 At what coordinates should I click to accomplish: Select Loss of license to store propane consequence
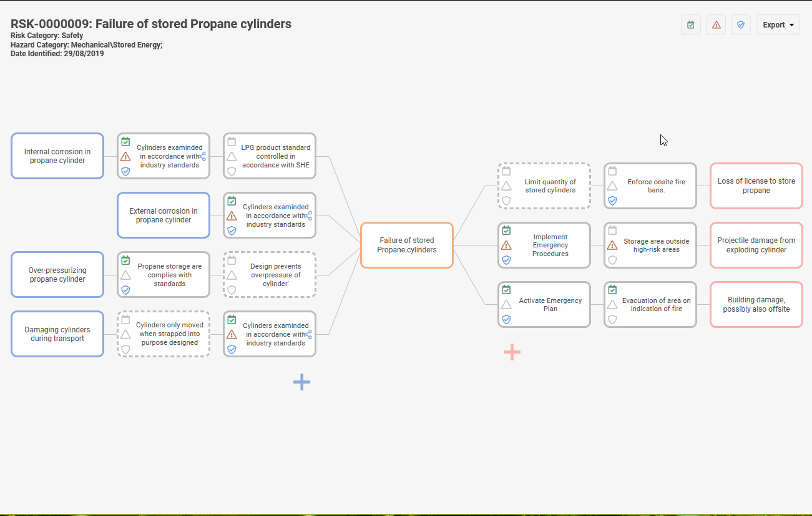pyautogui.click(x=756, y=186)
